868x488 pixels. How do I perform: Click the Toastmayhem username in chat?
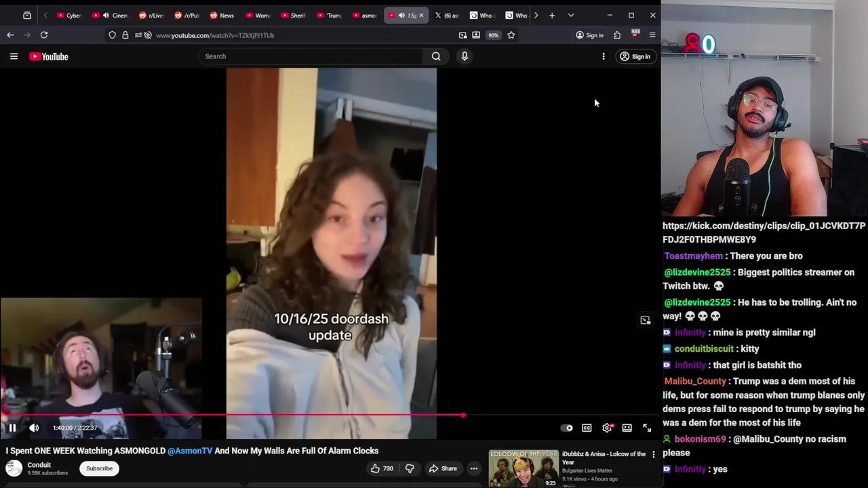click(693, 256)
